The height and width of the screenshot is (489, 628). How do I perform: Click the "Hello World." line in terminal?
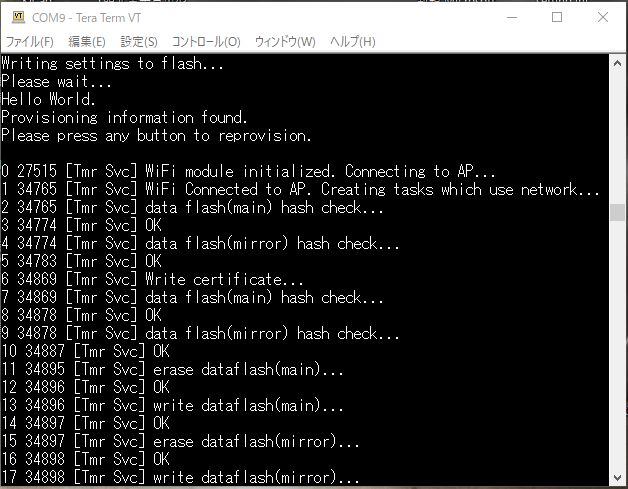(49, 99)
